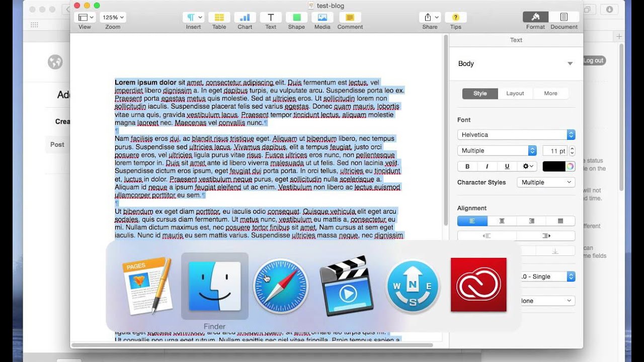Image resolution: width=644 pixels, height=362 pixels.
Task: Select Pages in the app switcher
Action: pos(147,286)
